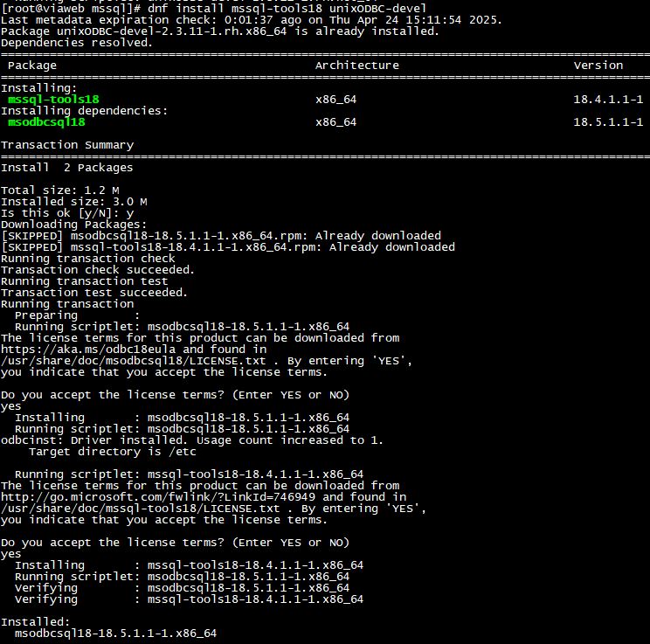Click the 'Downloading Packages:' line
The width and height of the screenshot is (650, 644).
pyautogui.click(x=73, y=225)
